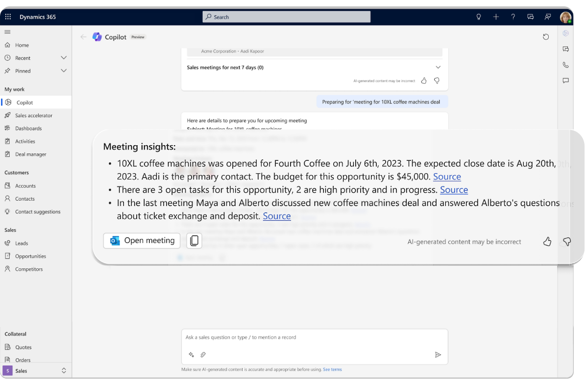The width and height of the screenshot is (588, 385).
Task: Collapse the sidebar hamburger menu
Action: (x=7, y=32)
